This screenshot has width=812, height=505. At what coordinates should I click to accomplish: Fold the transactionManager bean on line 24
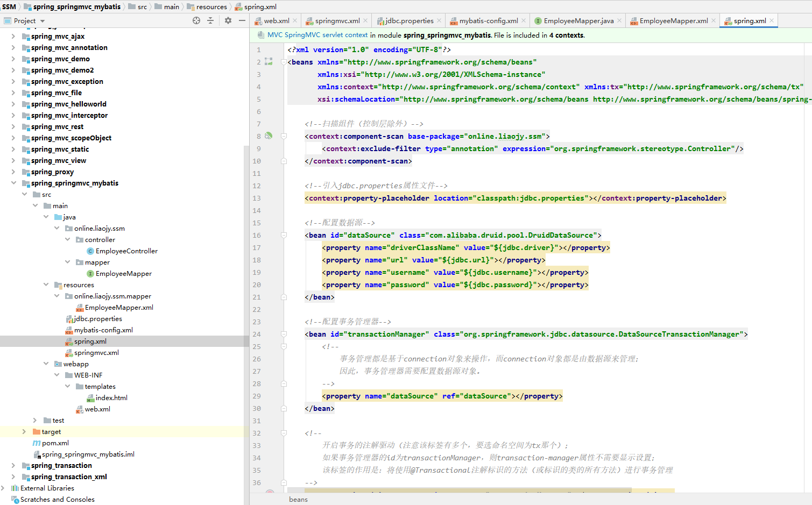pos(284,334)
